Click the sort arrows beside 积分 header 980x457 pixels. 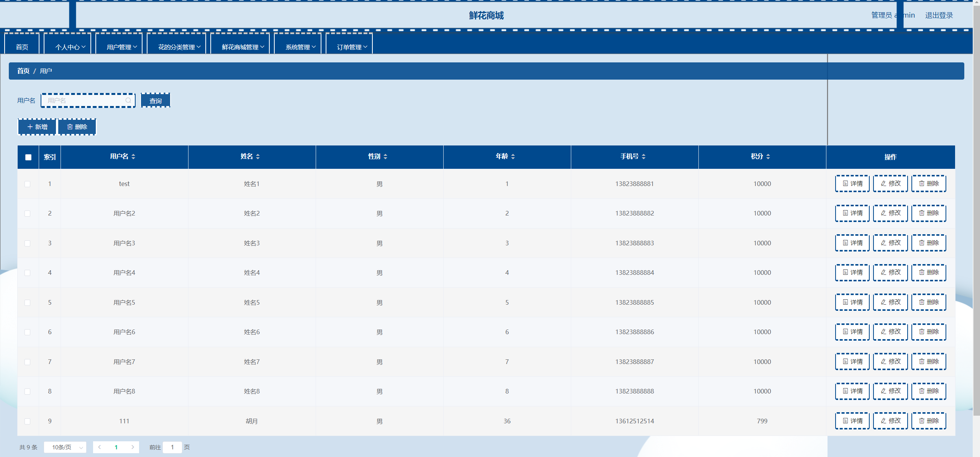point(768,157)
